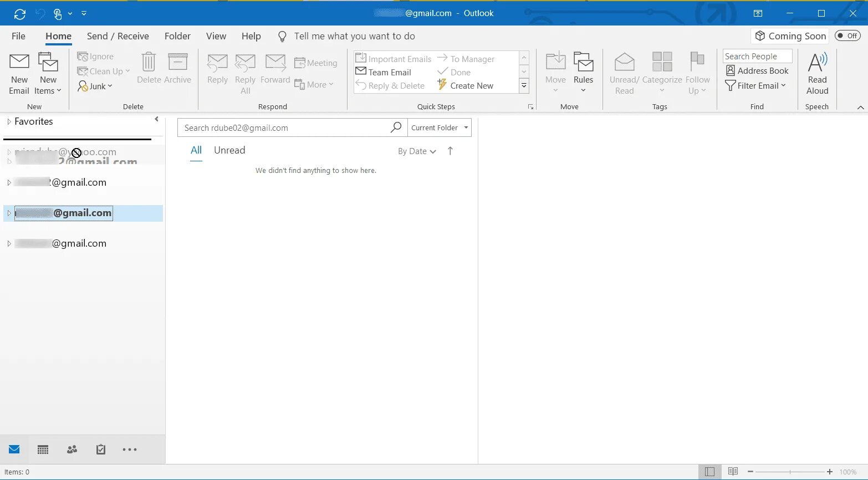Collapse the ribbon
This screenshot has width=868, height=480.
pos(860,107)
